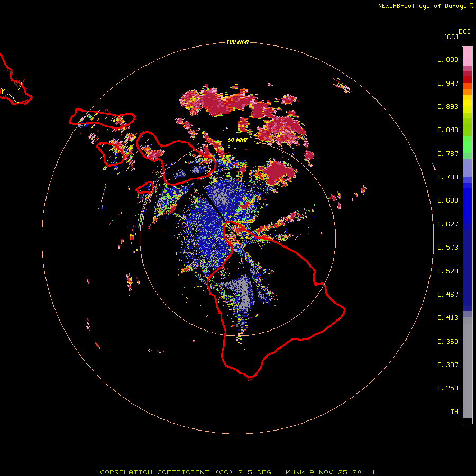Screen dimensions: 476x476
Task: Click the pink top segment of colorbar
Action: [x=467, y=57]
